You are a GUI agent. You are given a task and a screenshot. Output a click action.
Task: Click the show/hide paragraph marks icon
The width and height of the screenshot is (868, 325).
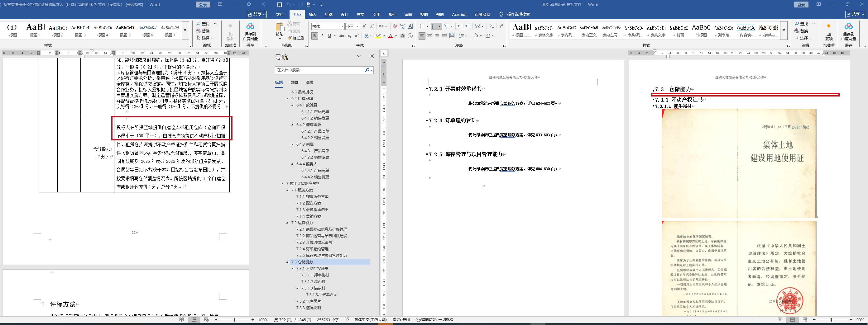501,26
